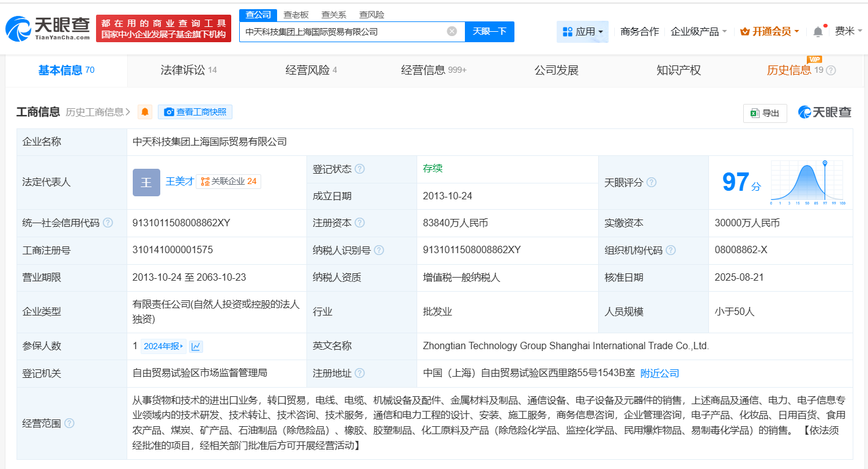Expand the 企业级产品 dropdown

tap(694, 31)
